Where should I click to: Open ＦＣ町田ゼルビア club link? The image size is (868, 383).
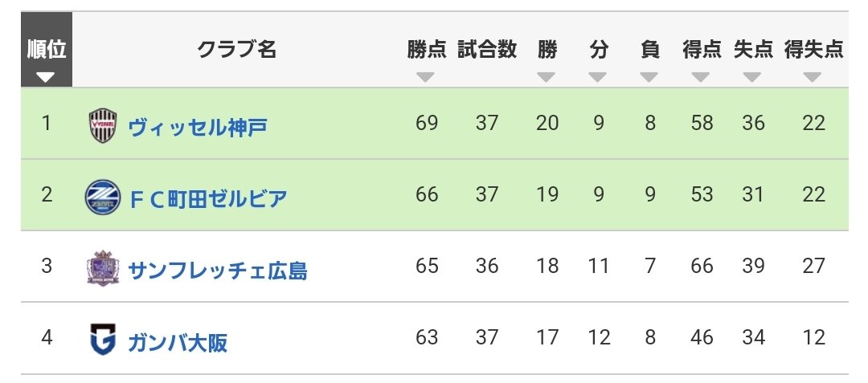[208, 199]
